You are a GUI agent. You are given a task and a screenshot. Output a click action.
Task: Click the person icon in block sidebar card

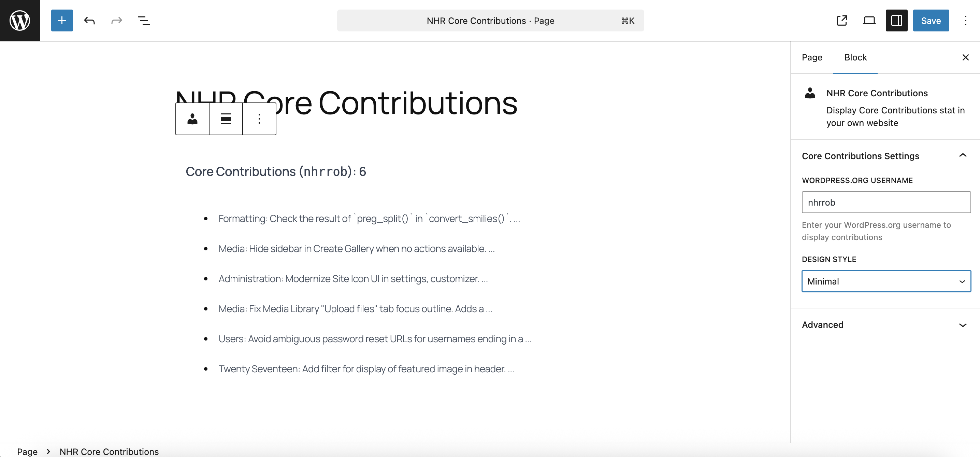click(x=810, y=93)
